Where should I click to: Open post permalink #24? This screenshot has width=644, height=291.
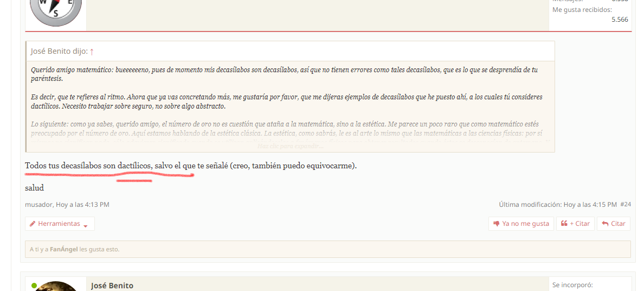(x=626, y=205)
